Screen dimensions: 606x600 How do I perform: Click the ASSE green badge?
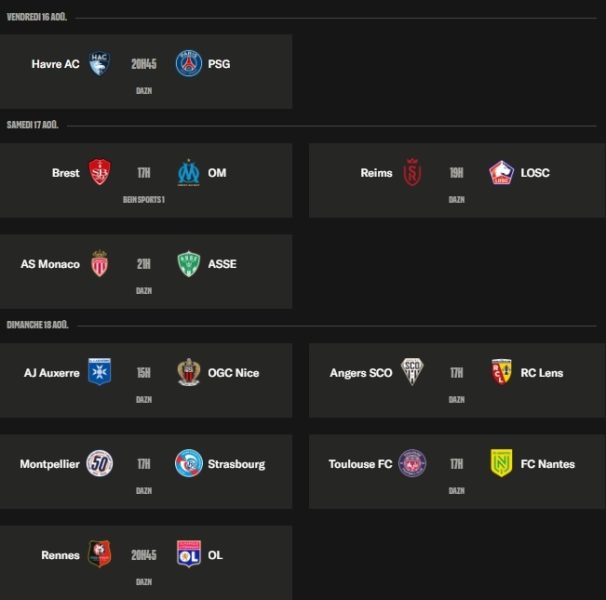click(x=189, y=264)
